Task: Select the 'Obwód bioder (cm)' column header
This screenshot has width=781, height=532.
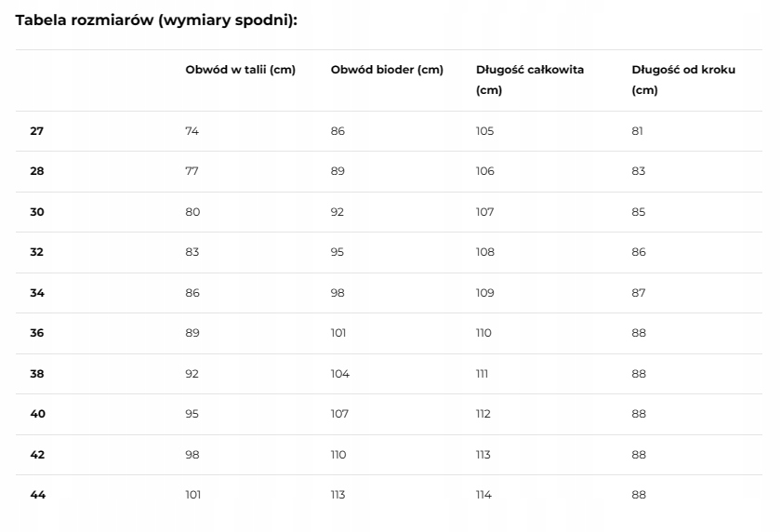Action: point(387,70)
